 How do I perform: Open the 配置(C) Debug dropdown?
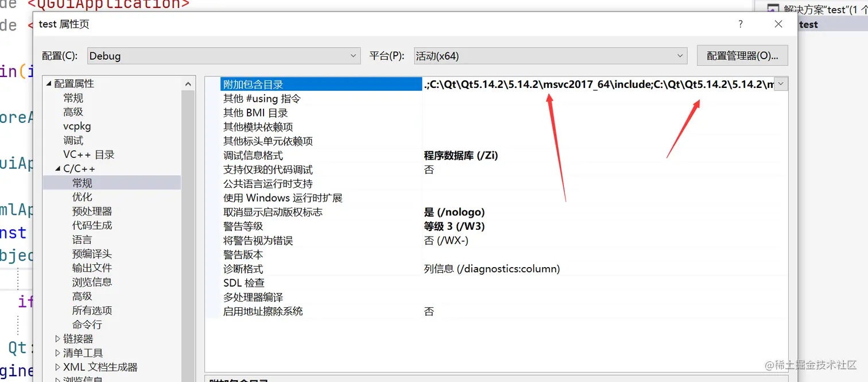[x=224, y=56]
